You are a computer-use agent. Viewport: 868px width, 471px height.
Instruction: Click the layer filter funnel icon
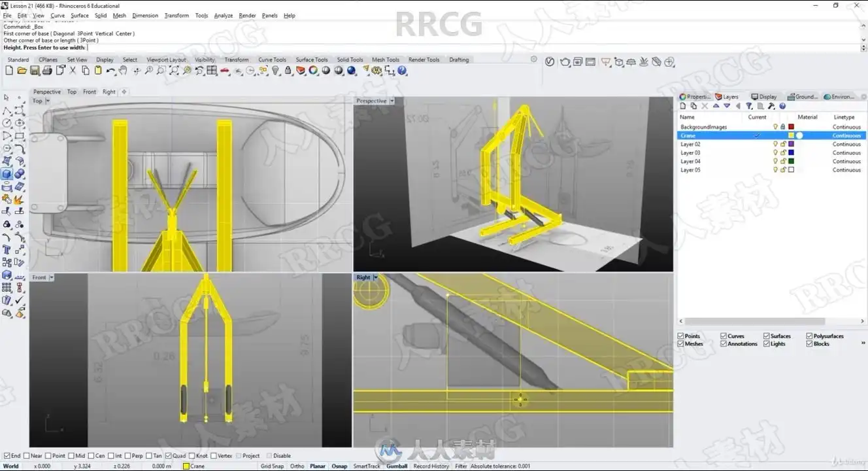pos(749,106)
